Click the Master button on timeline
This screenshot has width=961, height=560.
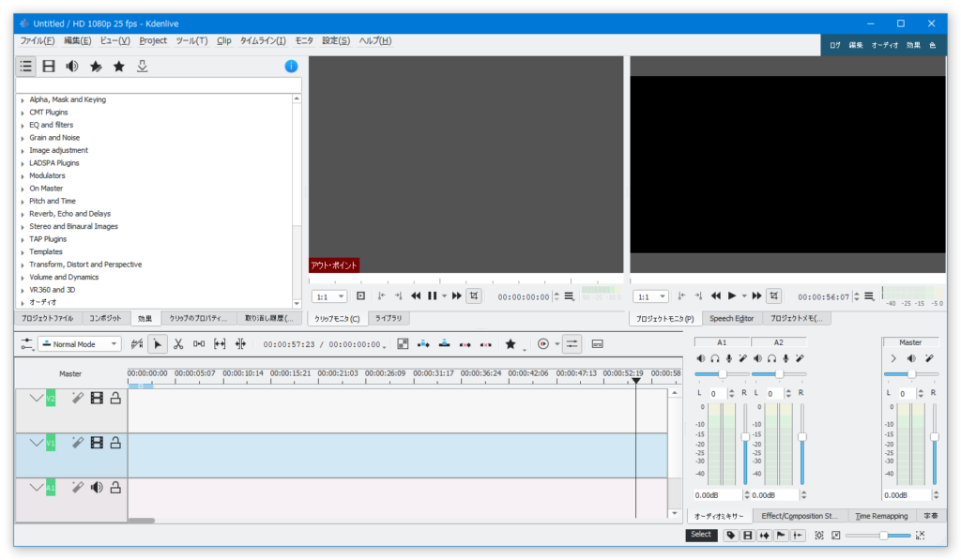[70, 373]
